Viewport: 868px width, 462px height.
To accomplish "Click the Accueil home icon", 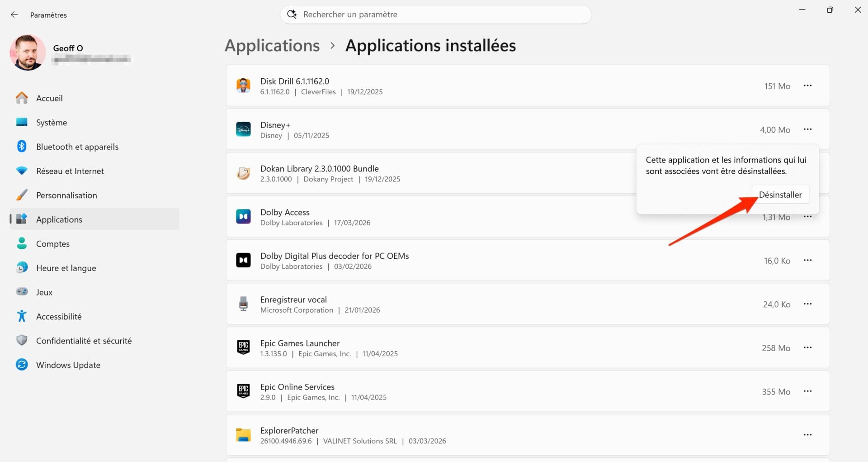I will coord(21,98).
